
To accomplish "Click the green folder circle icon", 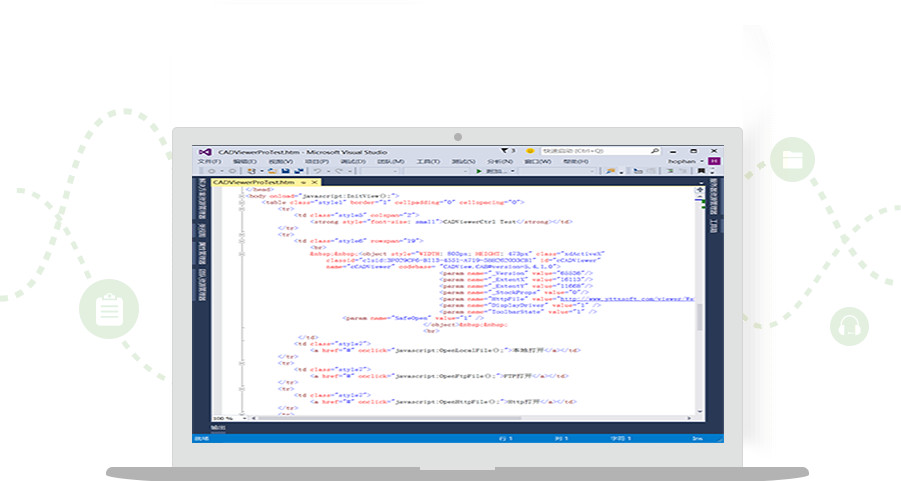I will (x=792, y=159).
